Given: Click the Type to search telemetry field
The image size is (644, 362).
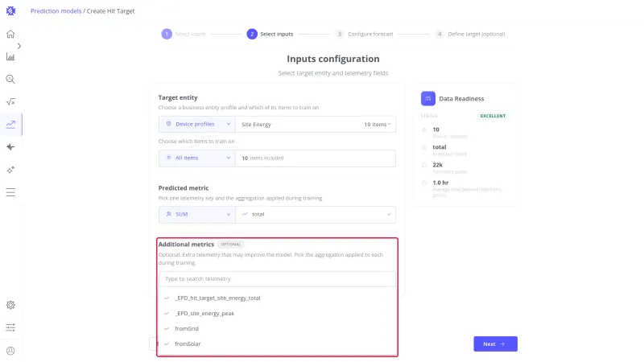Looking at the screenshot, I should coord(277,279).
